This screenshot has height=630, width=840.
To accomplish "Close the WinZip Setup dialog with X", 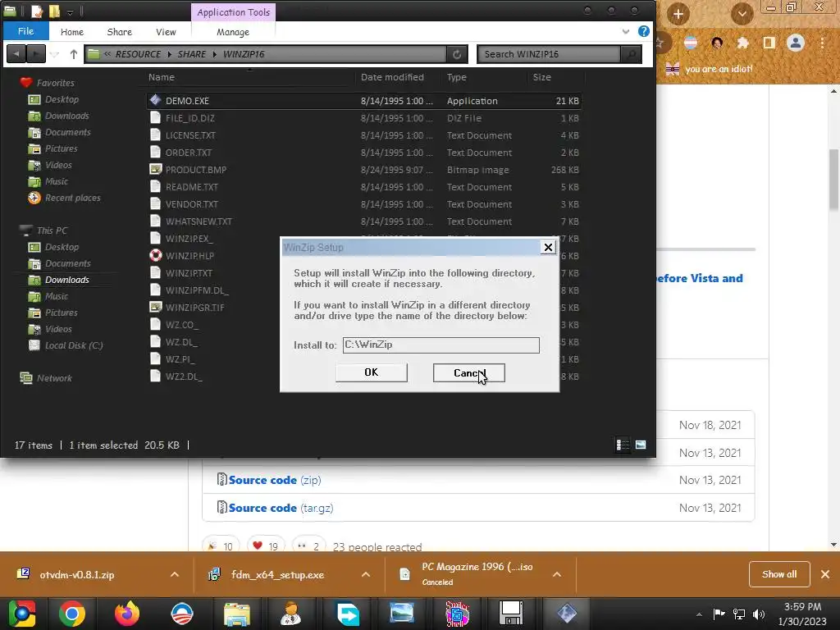I will [548, 247].
